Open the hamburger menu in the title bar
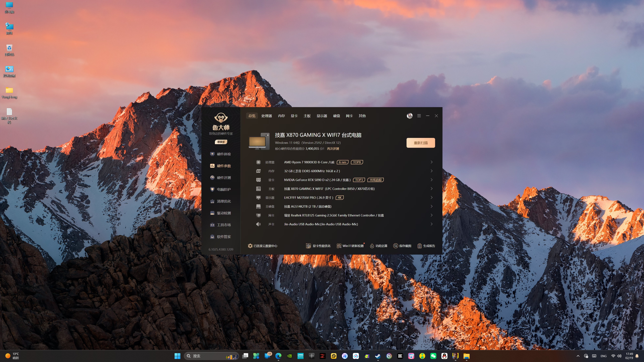644x362 pixels. click(x=419, y=116)
